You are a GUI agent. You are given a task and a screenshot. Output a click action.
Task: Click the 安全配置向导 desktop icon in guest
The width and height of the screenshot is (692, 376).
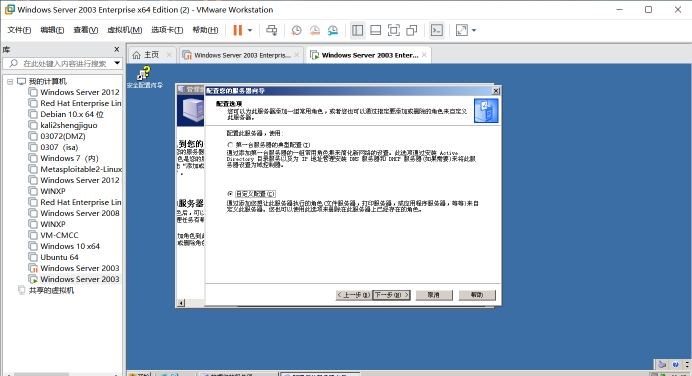pos(144,77)
